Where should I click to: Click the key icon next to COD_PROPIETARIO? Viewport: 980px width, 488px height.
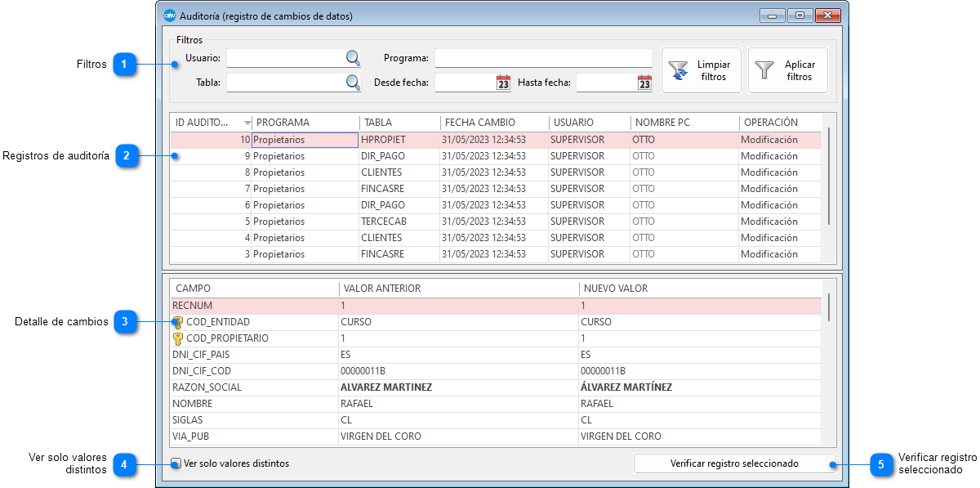tap(177, 338)
